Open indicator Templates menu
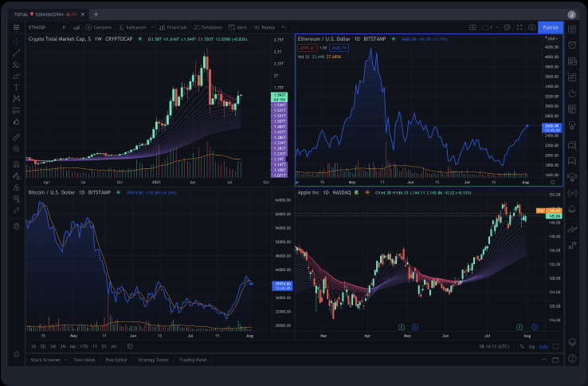Screen dimensions: 588x386 click(x=208, y=27)
